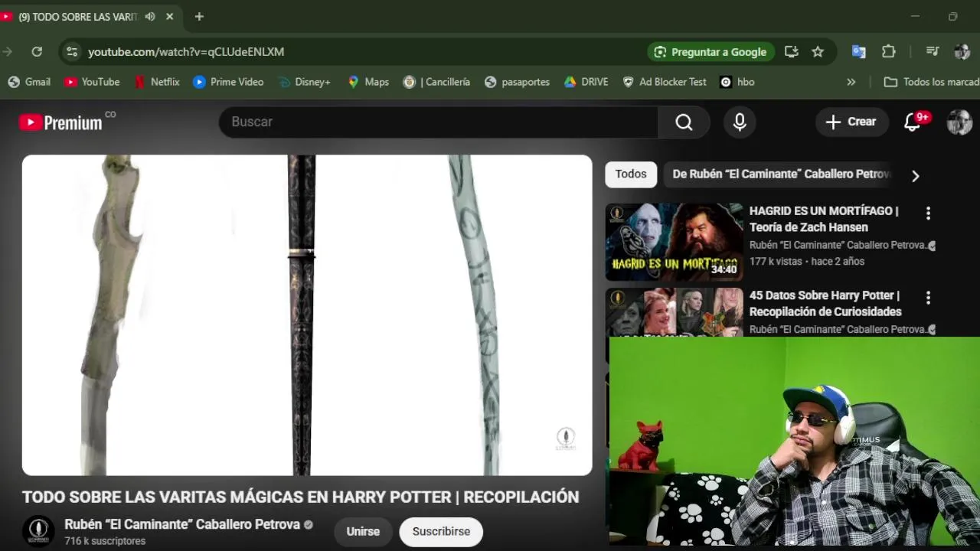Focus the Buscar search field

(x=439, y=122)
